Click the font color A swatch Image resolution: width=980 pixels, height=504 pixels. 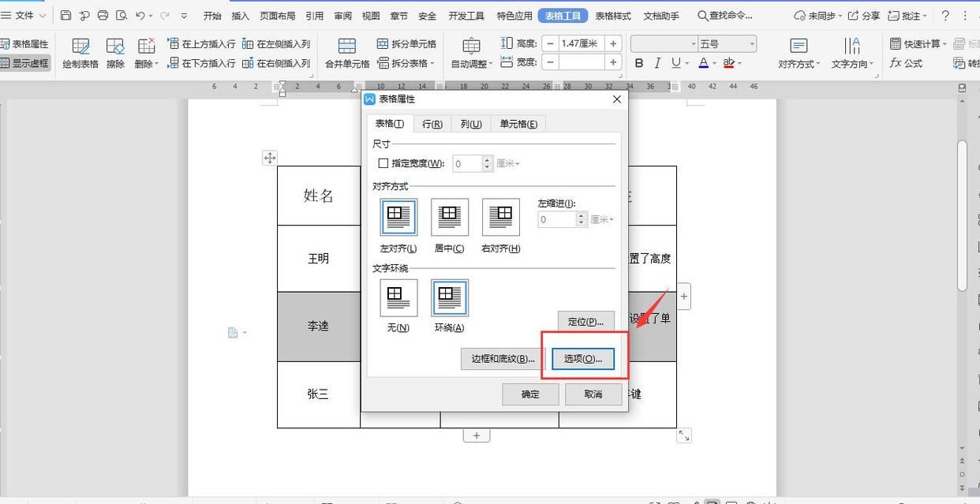(x=703, y=63)
